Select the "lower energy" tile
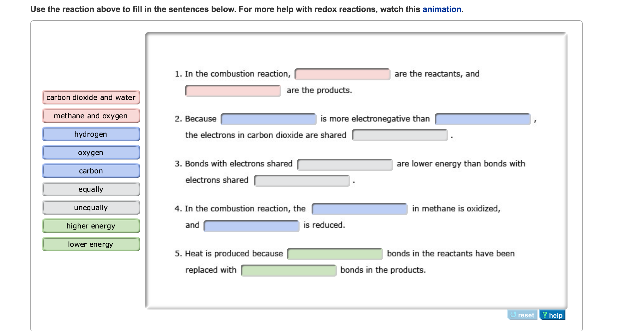The width and height of the screenshot is (644, 331). [91, 244]
